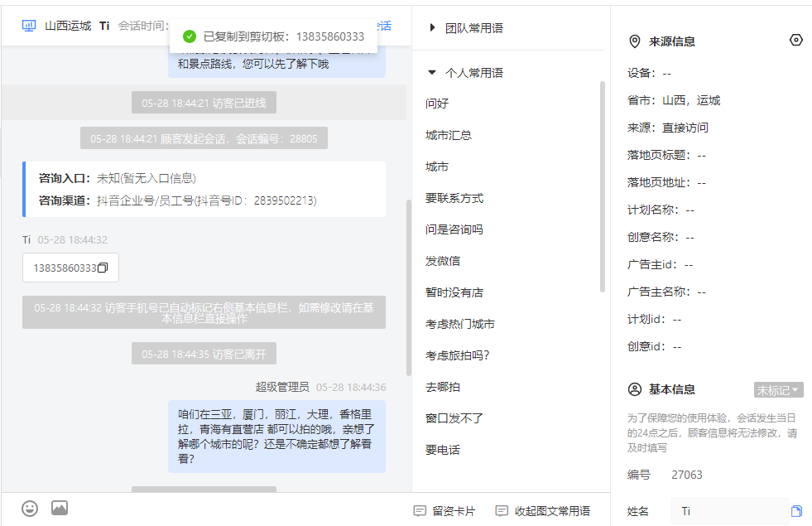812x526 pixels.
Task: Click the 广告主名称 entry
Action: (666, 292)
